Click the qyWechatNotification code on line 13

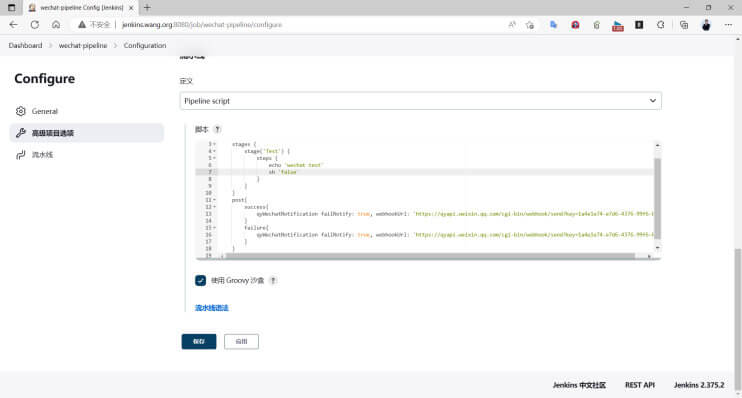[x=455, y=214]
